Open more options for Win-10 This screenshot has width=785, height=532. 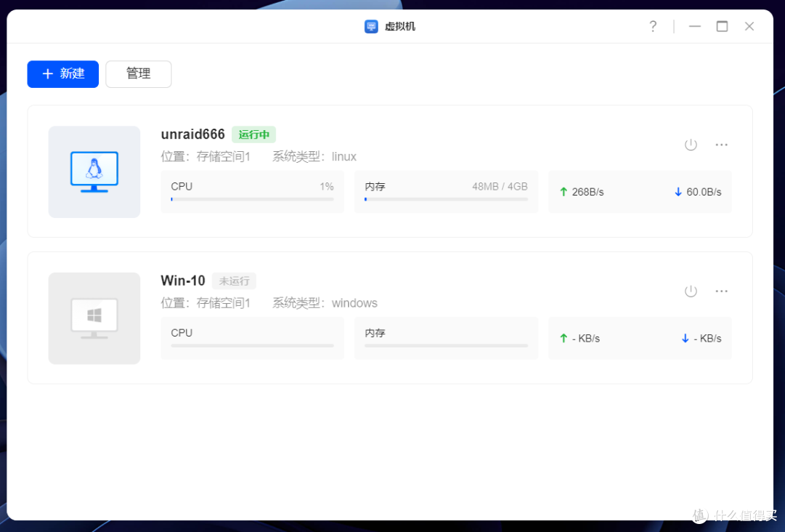coord(721,291)
